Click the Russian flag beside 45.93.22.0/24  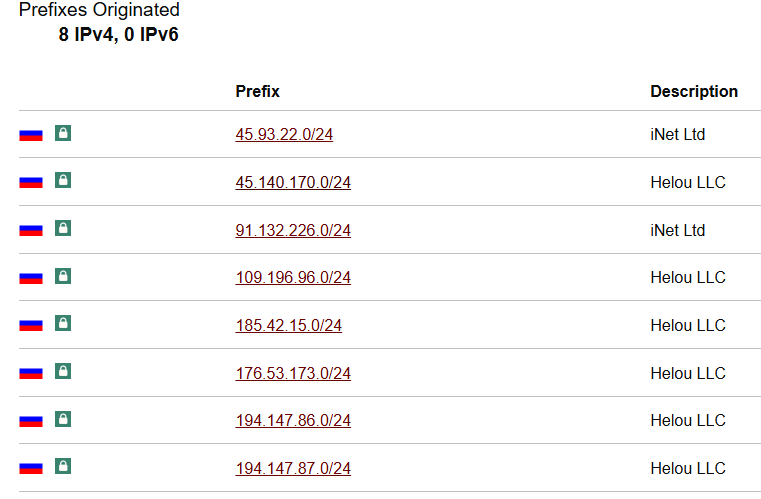pos(31,134)
